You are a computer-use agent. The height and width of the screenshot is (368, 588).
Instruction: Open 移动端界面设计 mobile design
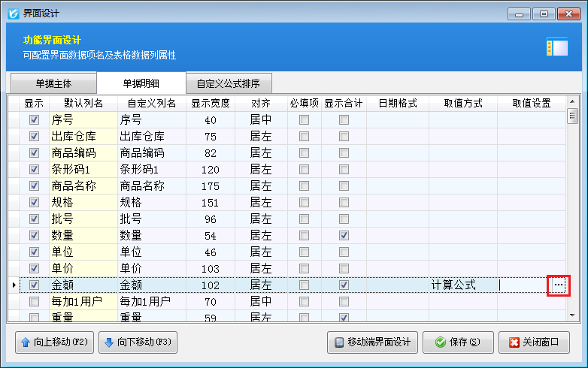tap(373, 342)
